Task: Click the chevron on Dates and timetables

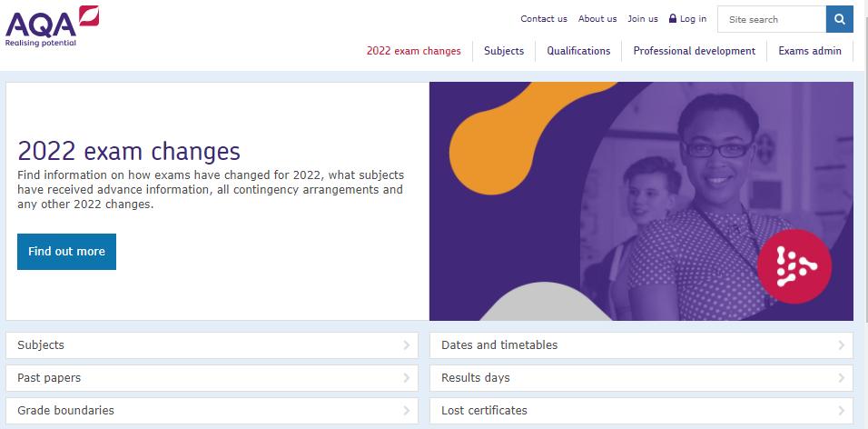Action: [842, 345]
